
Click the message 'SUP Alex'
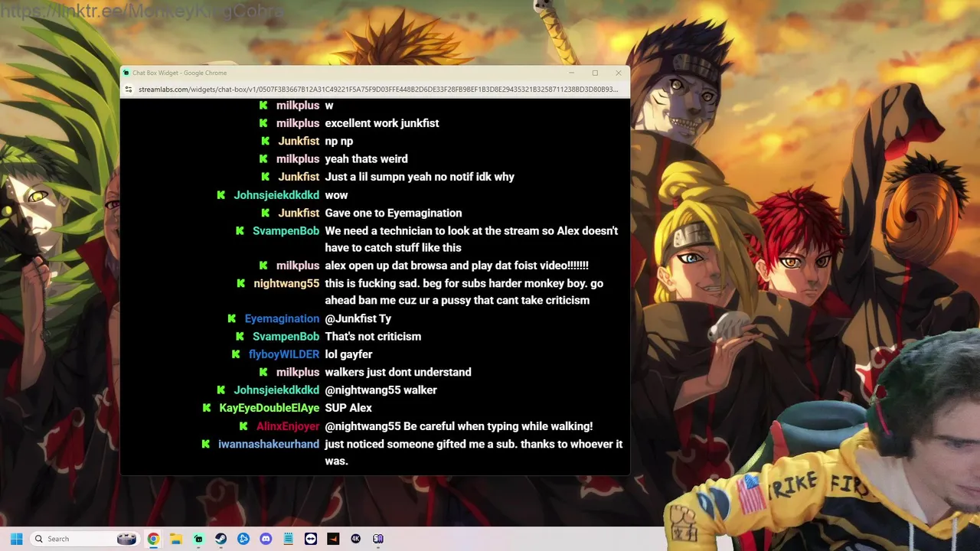348,408
